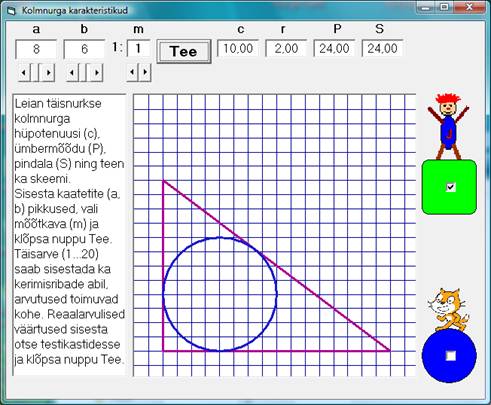Toggle the checkbox in the blue circle

[451, 356]
